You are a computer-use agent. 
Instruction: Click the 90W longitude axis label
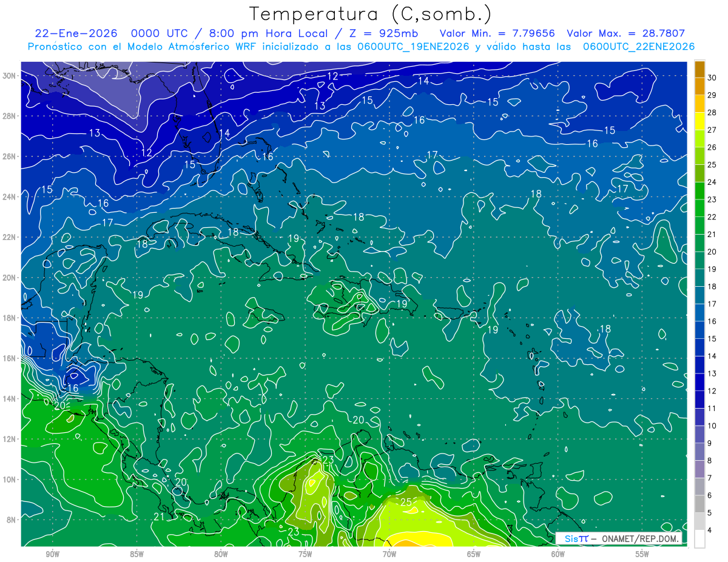[52, 554]
